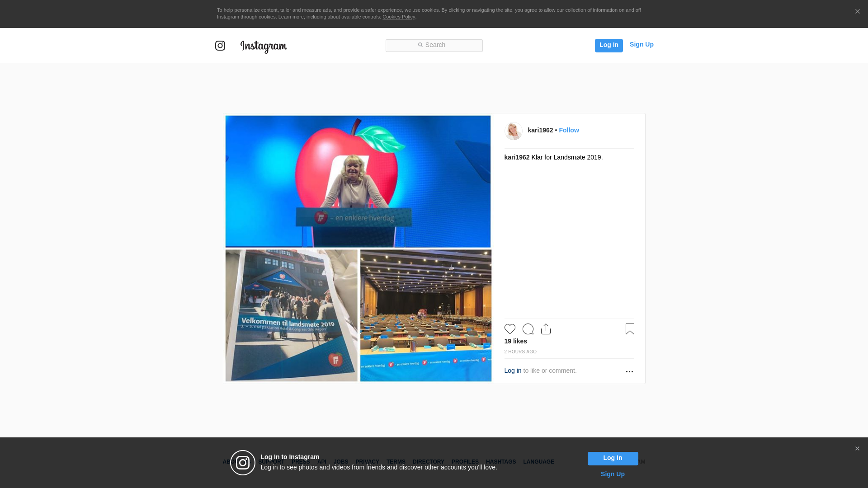Open kari1962 profile avatar
Viewport: 868px width, 488px height.
(x=513, y=131)
